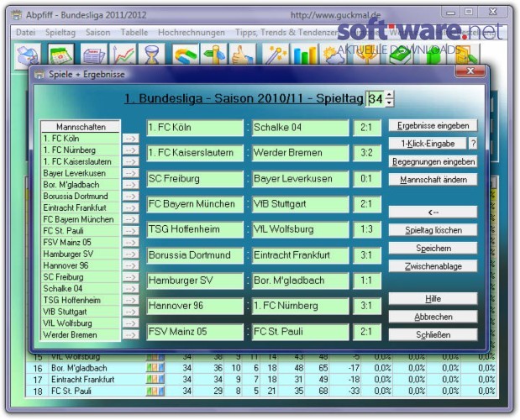Image resolution: width=520 pixels, height=420 pixels.
Task: Open the Hochrechnungen menu
Action: click(x=192, y=33)
